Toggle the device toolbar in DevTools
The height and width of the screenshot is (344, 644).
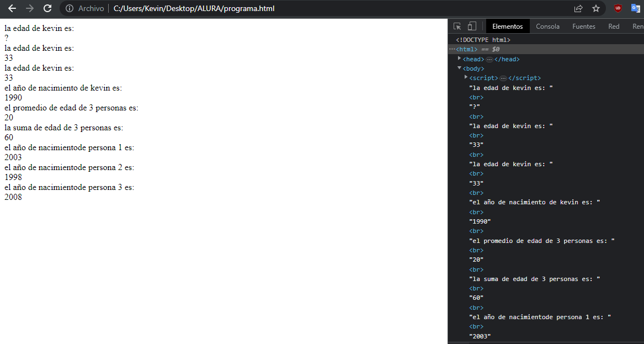click(x=472, y=27)
